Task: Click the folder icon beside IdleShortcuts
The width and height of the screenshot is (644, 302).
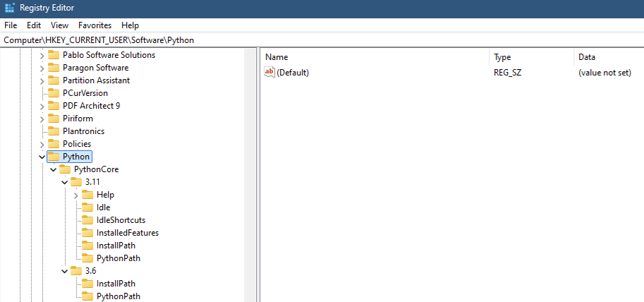Action: pos(87,220)
